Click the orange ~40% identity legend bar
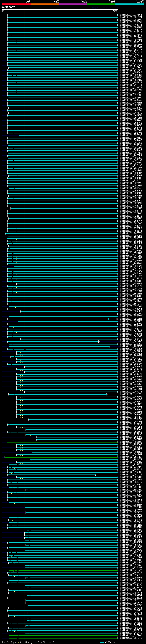The height and width of the screenshot is (644, 146). [x=45, y=4]
